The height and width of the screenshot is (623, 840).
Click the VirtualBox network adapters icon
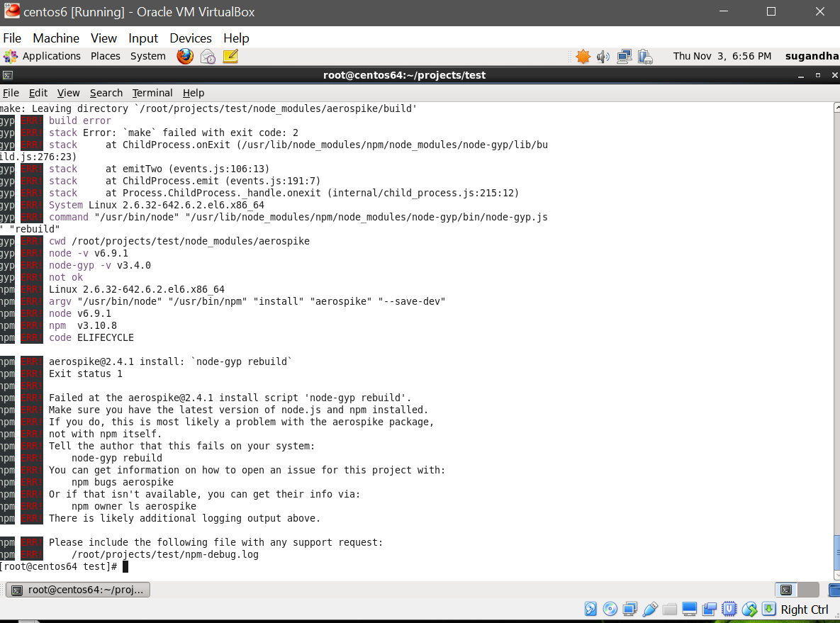coord(630,609)
